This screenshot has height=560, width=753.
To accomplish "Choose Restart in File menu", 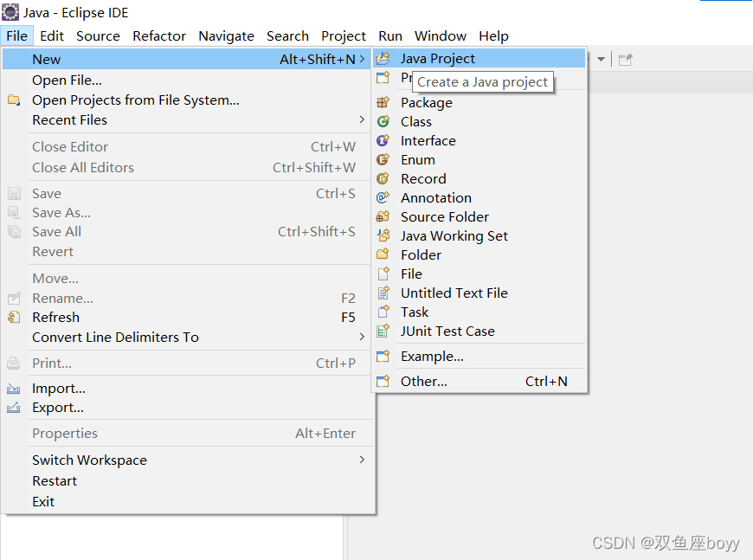I will coord(187,480).
